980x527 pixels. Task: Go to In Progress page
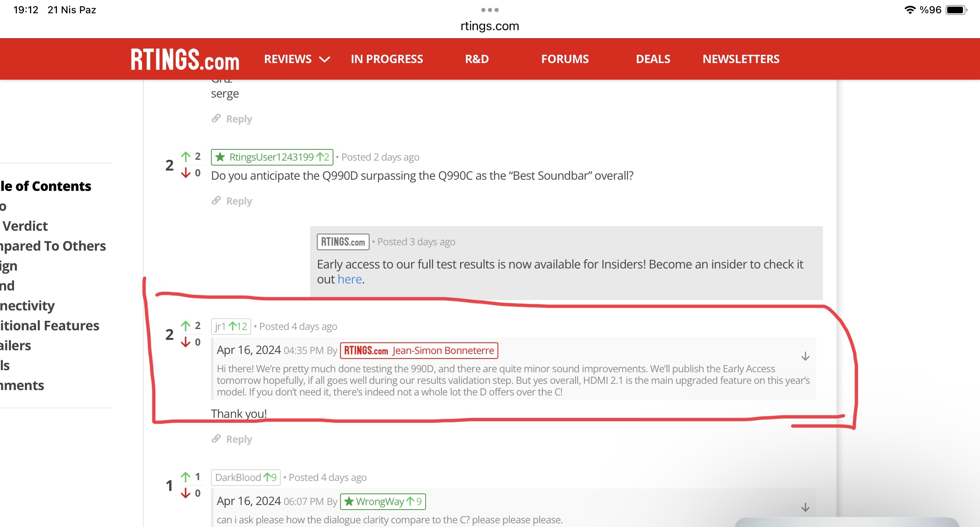tap(387, 59)
